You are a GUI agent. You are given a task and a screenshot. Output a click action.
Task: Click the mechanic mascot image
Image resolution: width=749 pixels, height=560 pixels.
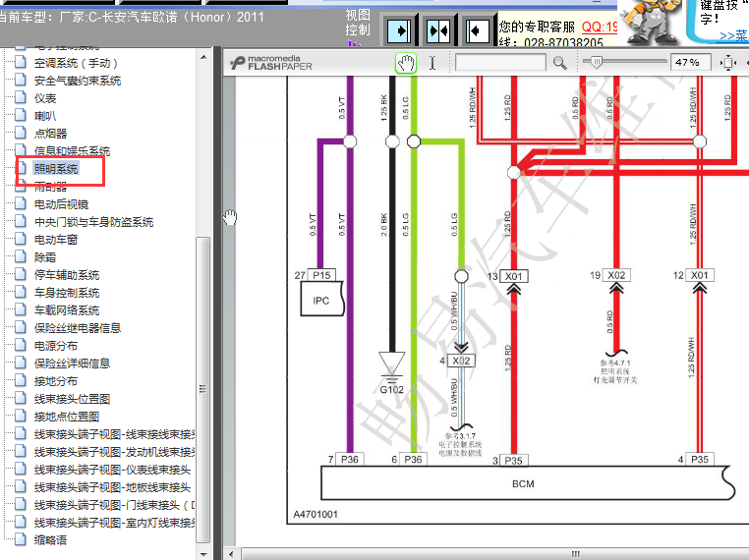[652, 23]
